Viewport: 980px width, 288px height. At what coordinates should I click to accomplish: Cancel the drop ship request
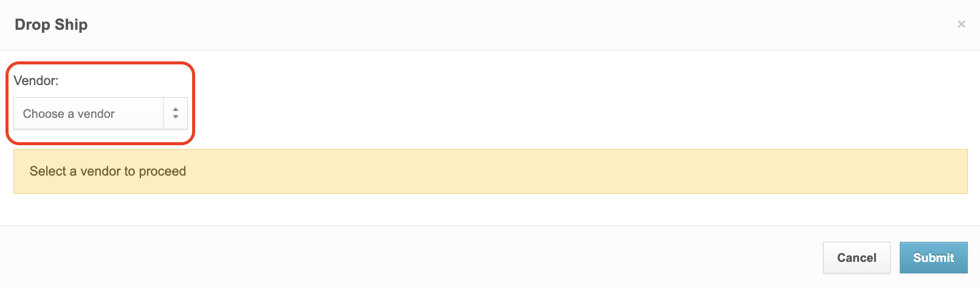coord(856,258)
